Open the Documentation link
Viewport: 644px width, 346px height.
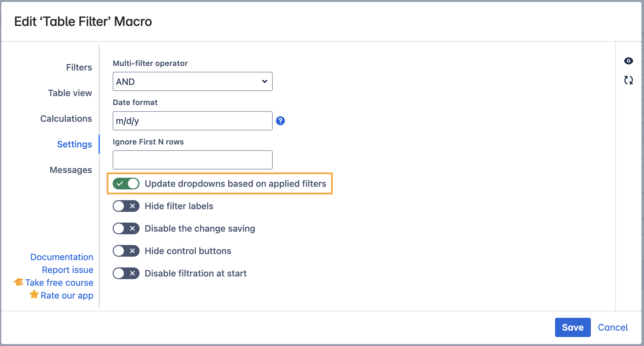[62, 257]
